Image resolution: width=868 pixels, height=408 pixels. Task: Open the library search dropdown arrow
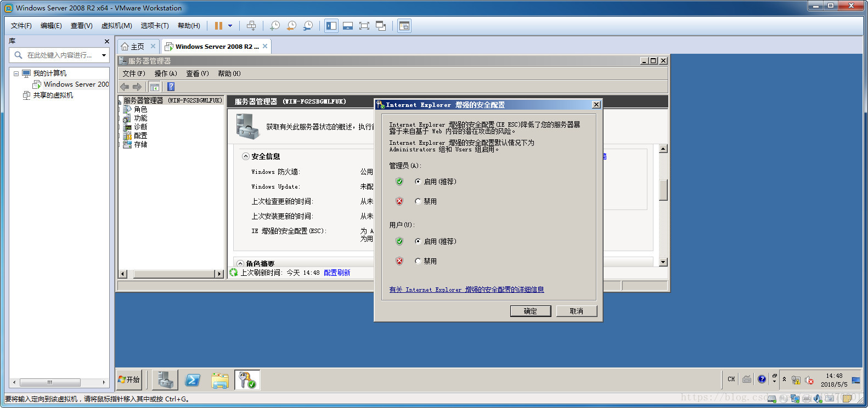point(104,55)
